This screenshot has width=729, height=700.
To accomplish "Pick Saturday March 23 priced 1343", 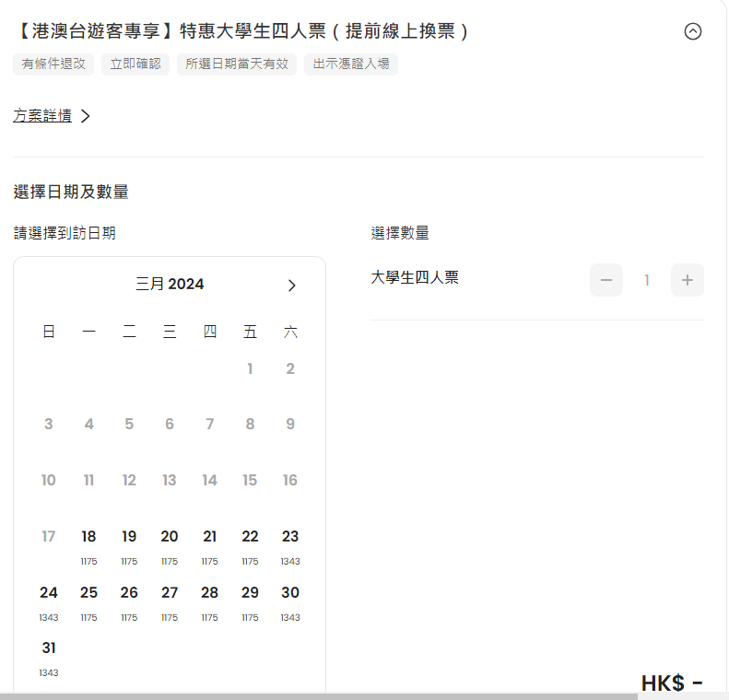I will click(x=290, y=546).
